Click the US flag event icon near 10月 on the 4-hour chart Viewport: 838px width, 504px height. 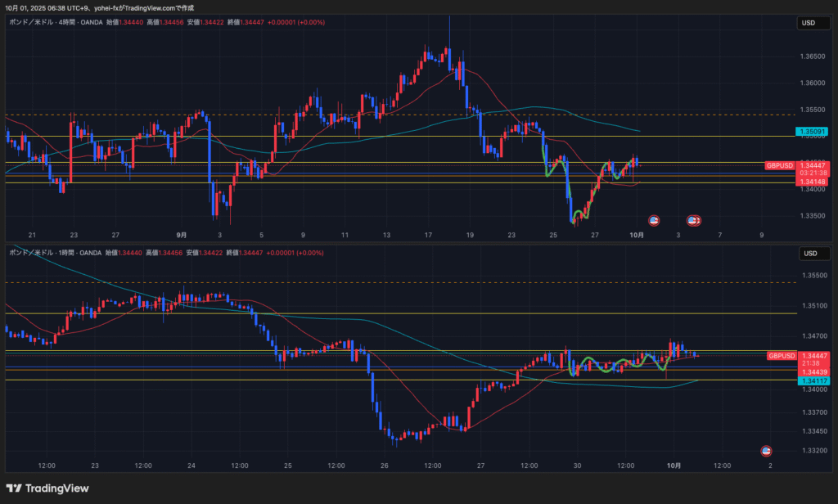click(654, 220)
